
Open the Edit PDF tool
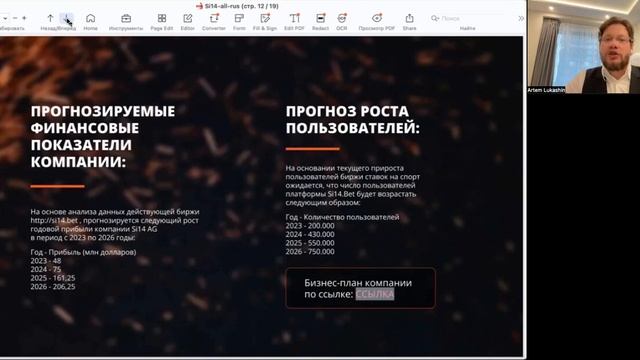pos(294,22)
